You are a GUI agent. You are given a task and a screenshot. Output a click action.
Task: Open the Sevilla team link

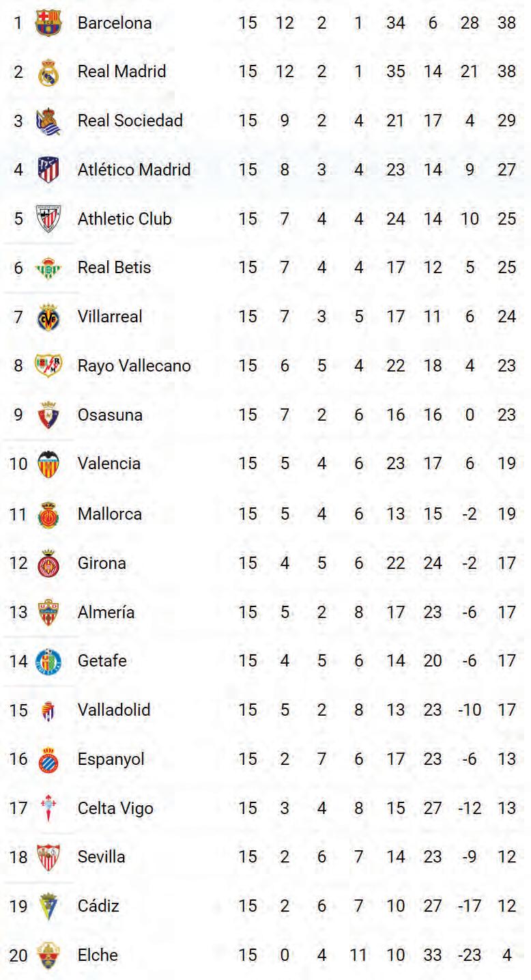pos(101,856)
